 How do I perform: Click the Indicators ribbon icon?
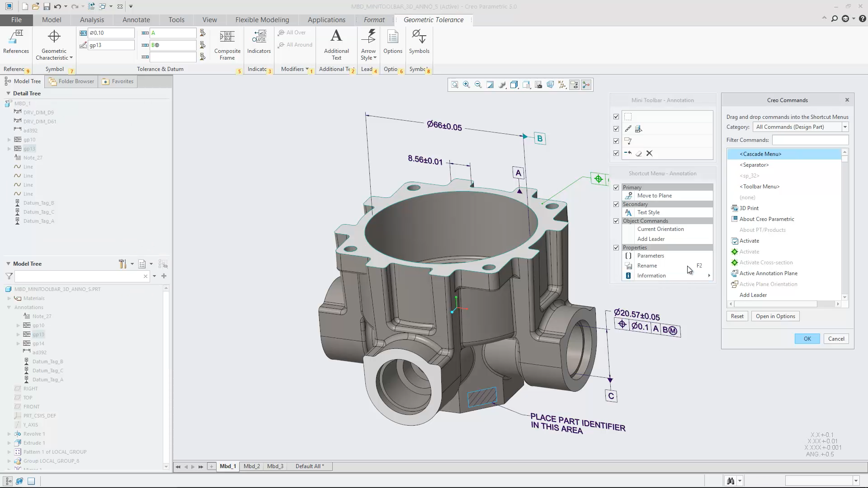coord(259,42)
